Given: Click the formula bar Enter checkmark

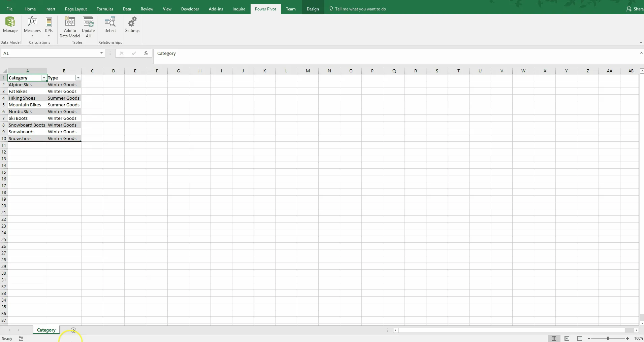Looking at the screenshot, I should coord(134,53).
